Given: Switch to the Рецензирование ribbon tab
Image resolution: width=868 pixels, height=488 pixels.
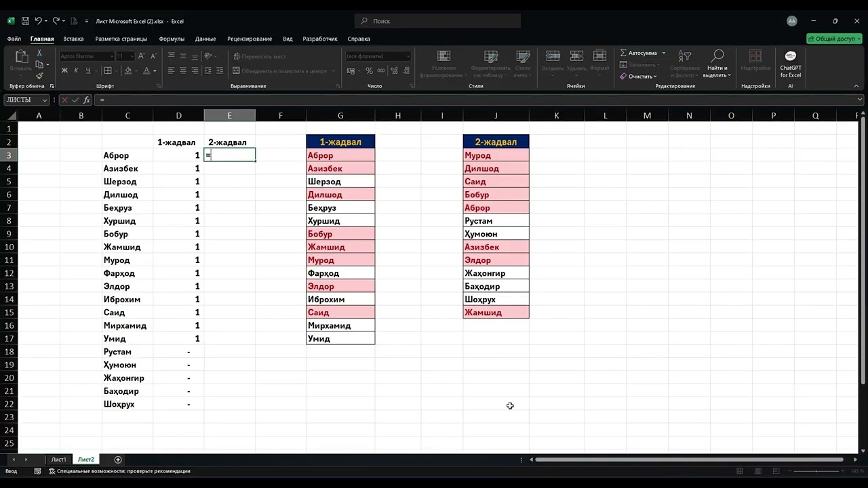Looking at the screenshot, I should (x=250, y=39).
